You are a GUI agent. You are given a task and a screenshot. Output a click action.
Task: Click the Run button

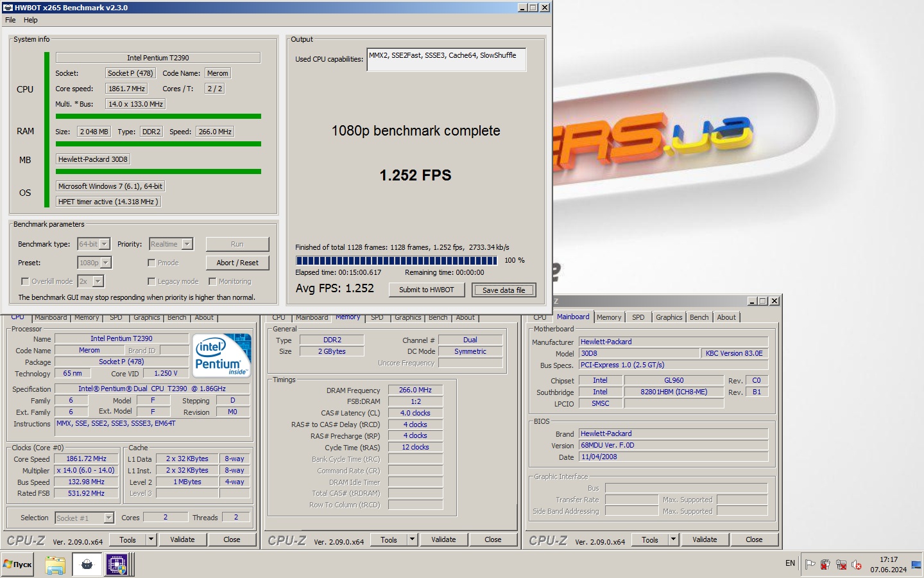point(237,244)
